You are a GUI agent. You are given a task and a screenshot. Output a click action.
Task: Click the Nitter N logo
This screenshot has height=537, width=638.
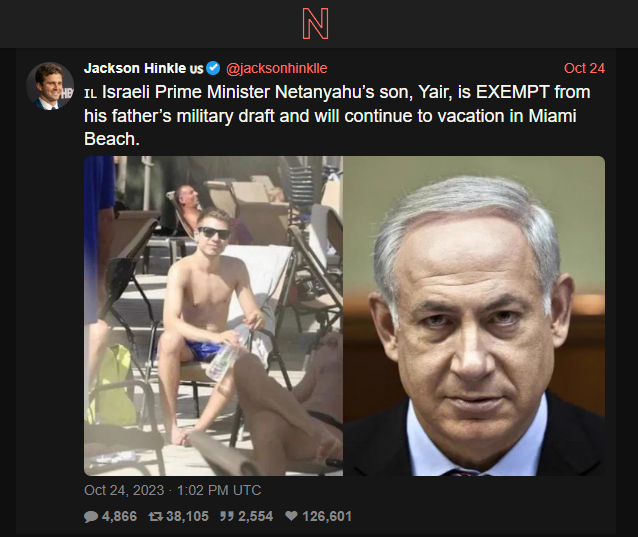pos(315,24)
